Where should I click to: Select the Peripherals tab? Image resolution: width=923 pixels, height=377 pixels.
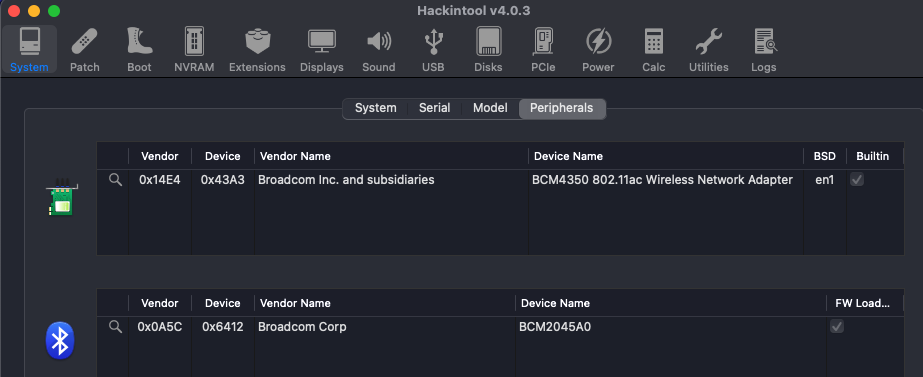(562, 108)
